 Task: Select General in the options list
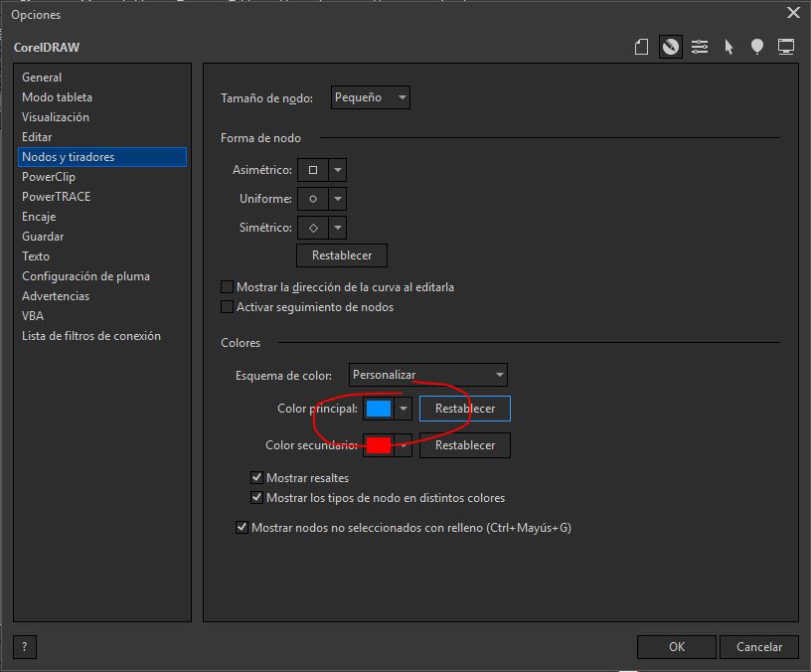(x=102, y=78)
